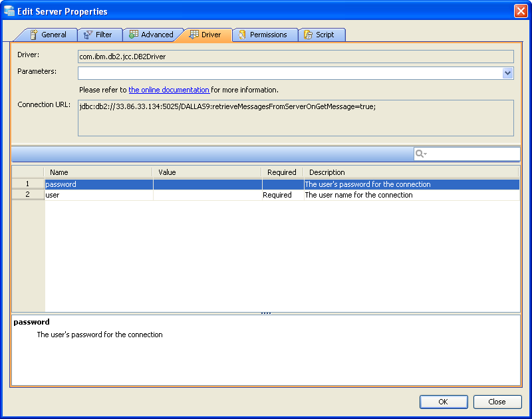532x419 pixels.
Task: Open the online documentation link
Action: 169,90
